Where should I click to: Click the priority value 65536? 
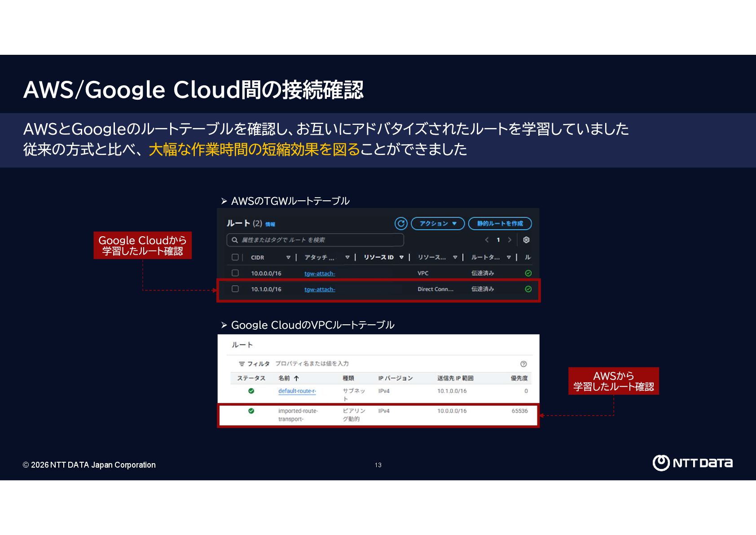(x=520, y=411)
